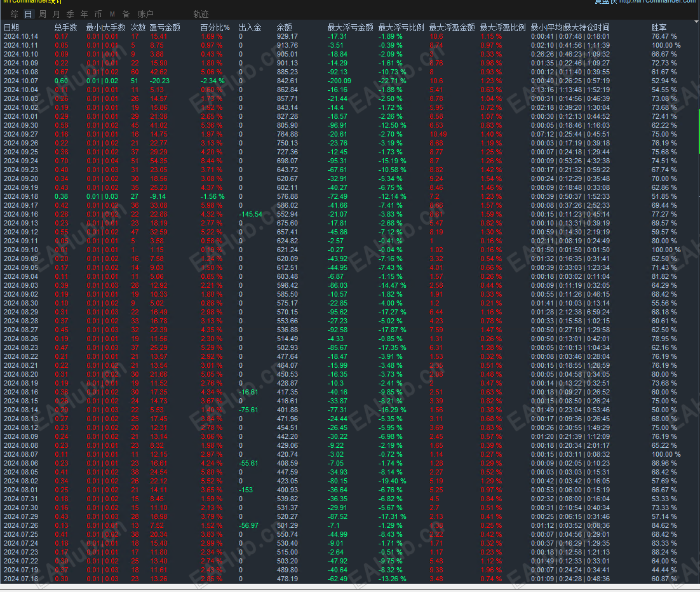Screen dimensions: 700x592
Task: Open the 币 symbol tab
Action: pyautogui.click(x=98, y=14)
